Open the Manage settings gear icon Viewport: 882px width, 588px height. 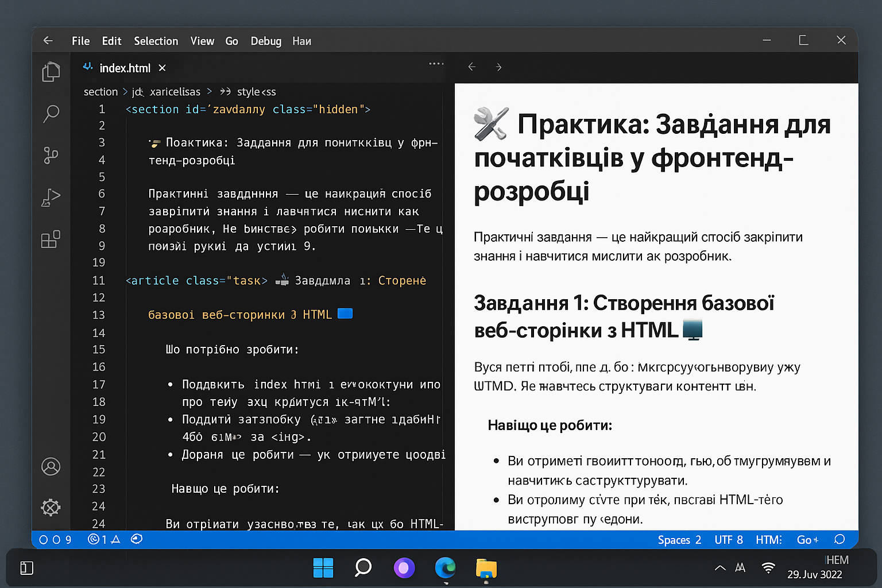[51, 508]
